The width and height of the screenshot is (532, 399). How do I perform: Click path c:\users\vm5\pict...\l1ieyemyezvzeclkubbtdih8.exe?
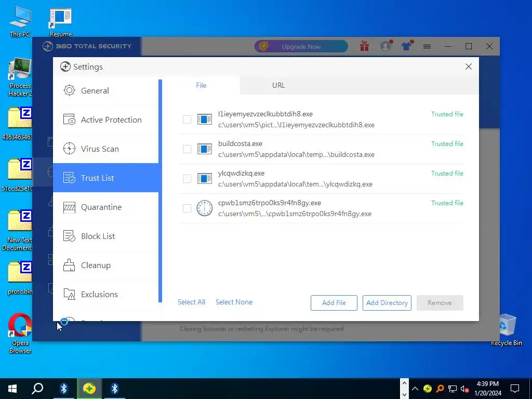point(296,125)
